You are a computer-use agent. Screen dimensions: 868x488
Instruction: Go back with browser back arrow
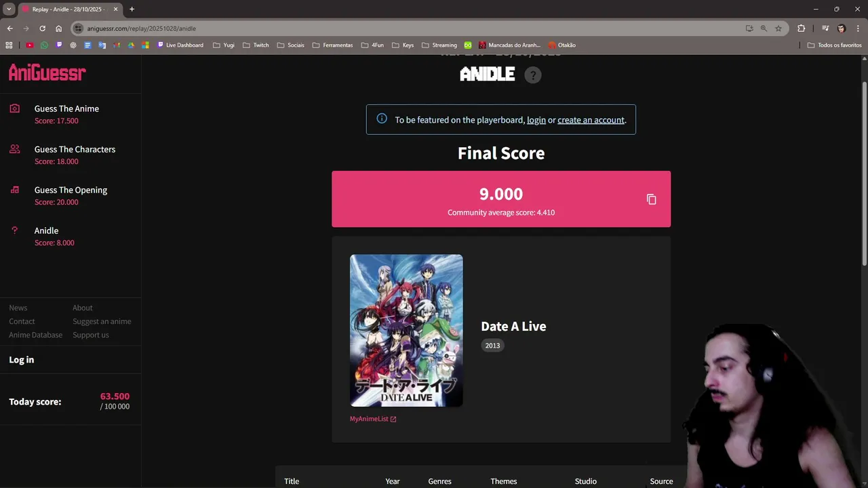[9, 28]
